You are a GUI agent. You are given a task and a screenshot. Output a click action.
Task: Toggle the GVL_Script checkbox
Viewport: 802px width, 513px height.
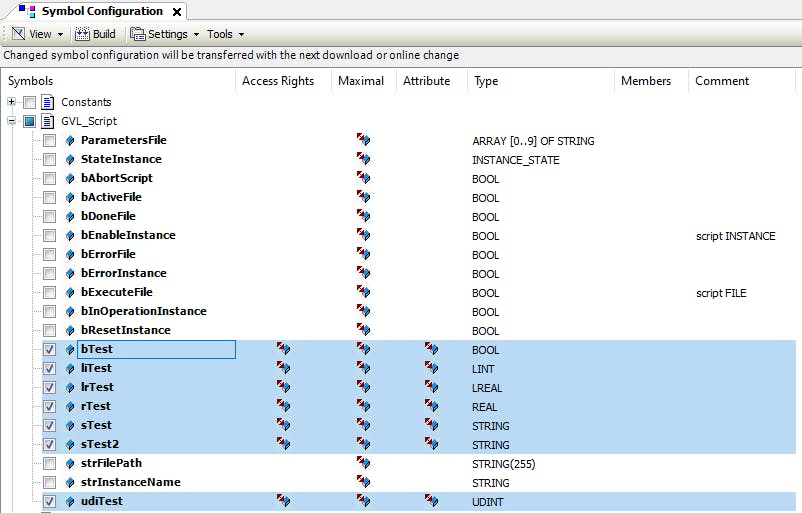(30, 121)
